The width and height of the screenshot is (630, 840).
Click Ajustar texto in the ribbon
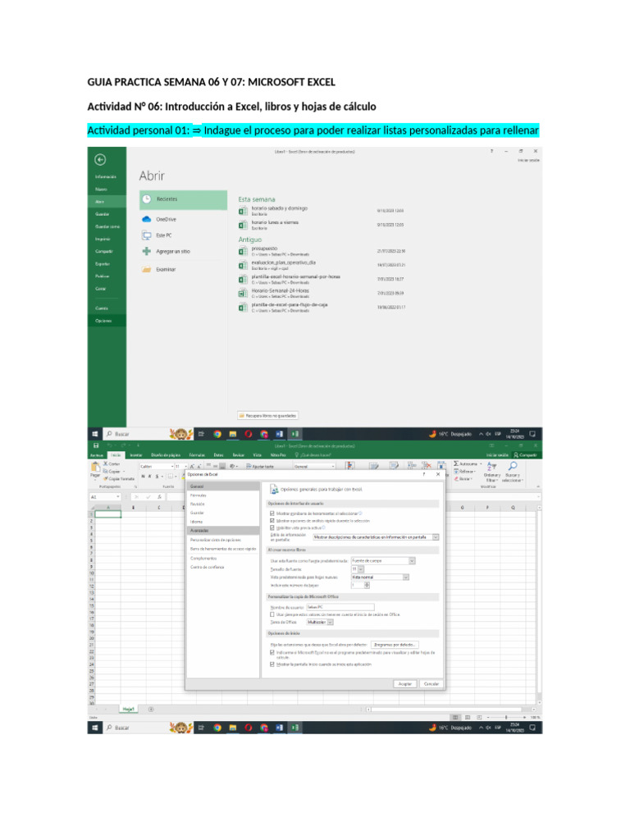(260, 467)
